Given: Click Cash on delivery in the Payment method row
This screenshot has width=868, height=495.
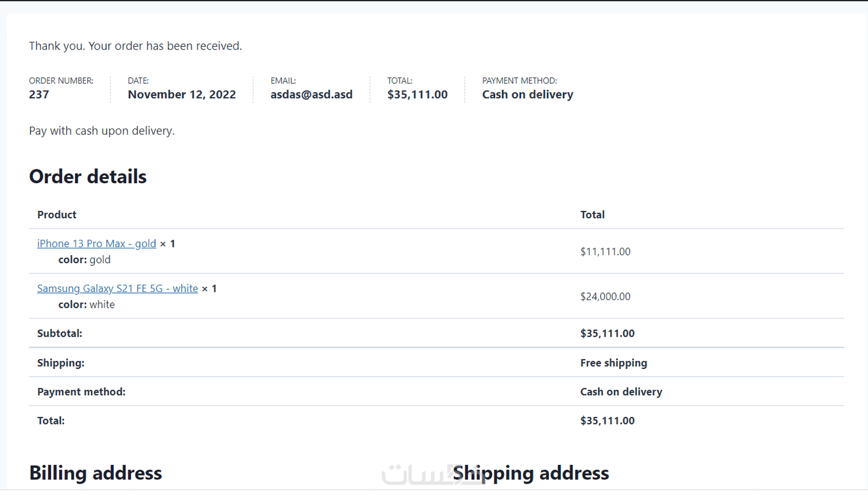Looking at the screenshot, I should pos(621,392).
